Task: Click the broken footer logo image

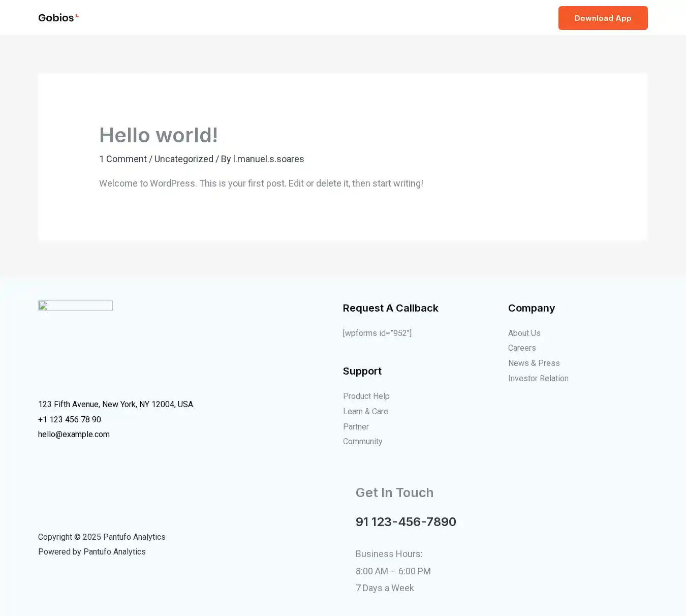Action: click(x=75, y=305)
